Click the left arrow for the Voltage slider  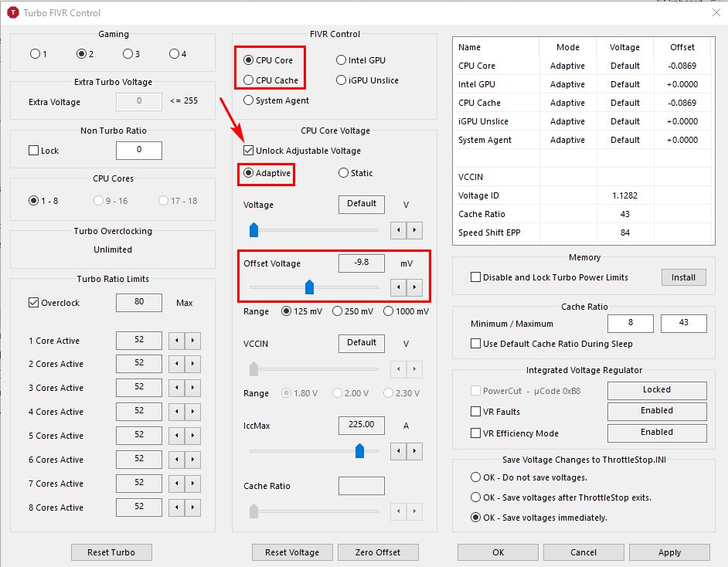[398, 230]
